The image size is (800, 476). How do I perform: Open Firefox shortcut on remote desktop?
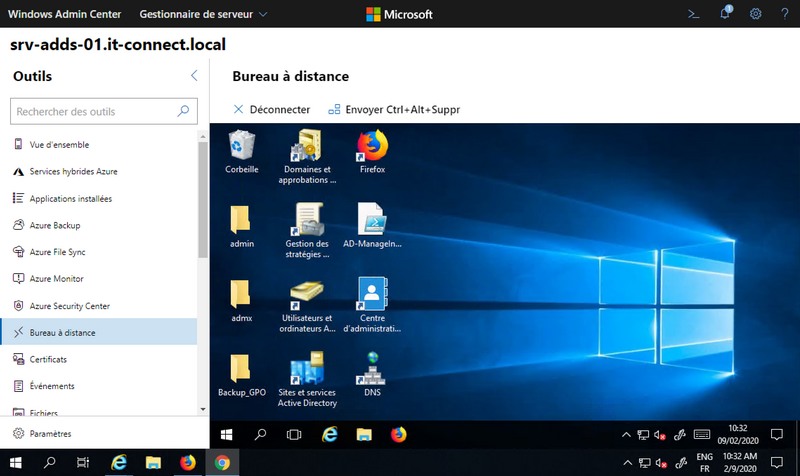[372, 148]
